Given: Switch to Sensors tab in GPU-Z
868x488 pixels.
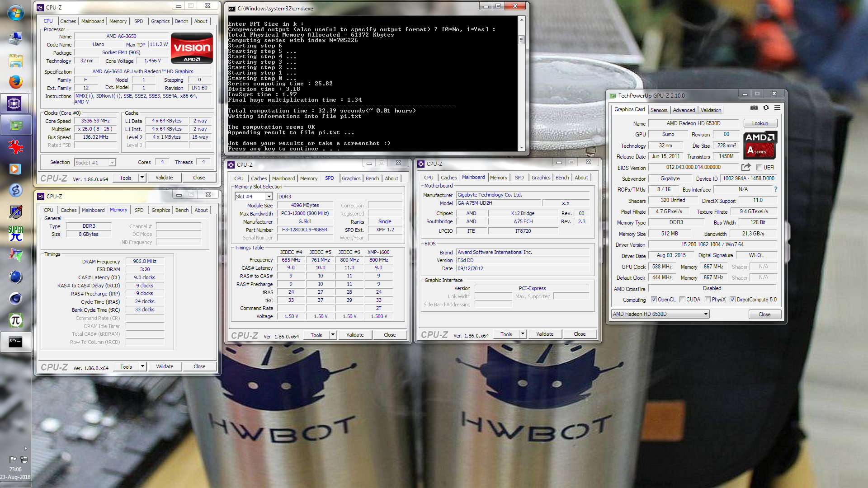Looking at the screenshot, I should (x=659, y=110).
